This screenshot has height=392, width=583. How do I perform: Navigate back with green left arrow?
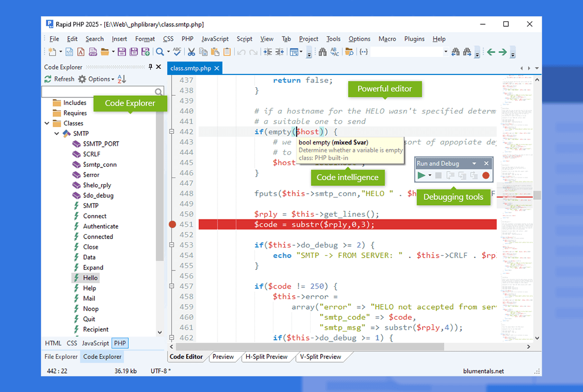(x=491, y=52)
